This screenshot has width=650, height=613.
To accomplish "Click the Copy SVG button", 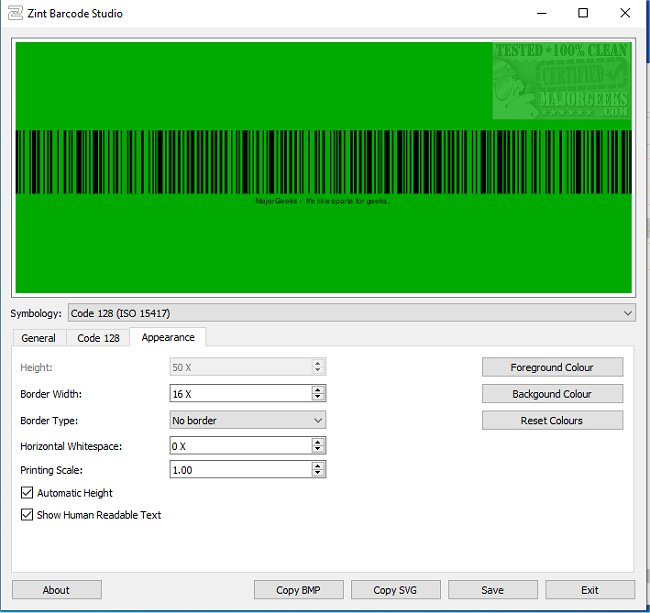I will pos(394,590).
